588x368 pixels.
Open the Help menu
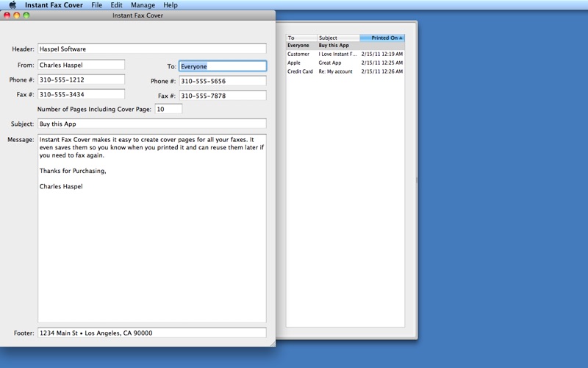(x=170, y=5)
